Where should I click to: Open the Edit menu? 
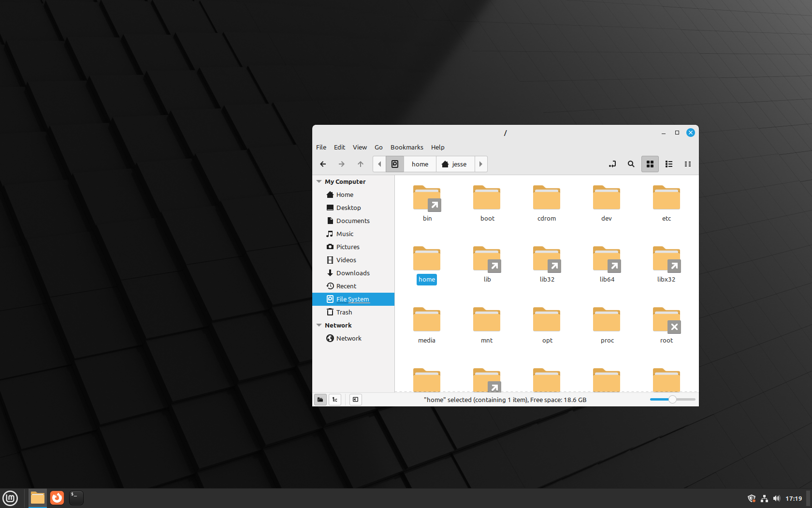click(340, 147)
